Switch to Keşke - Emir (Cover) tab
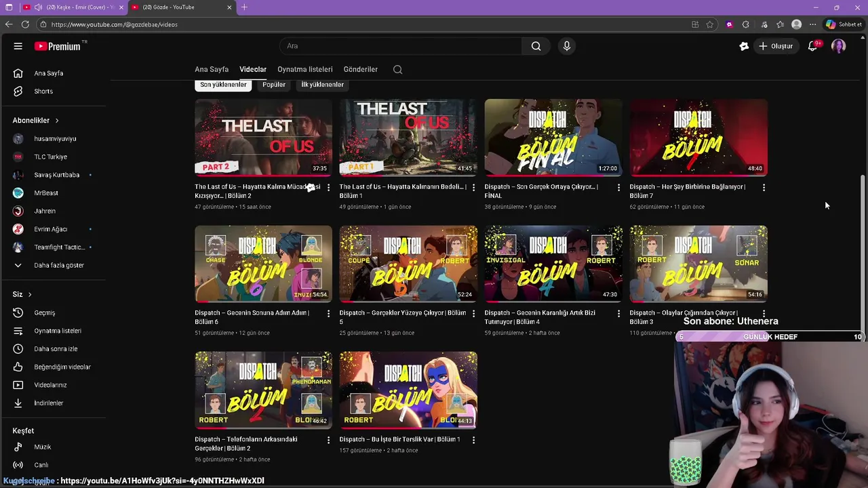This screenshot has width=868, height=488. pyautogui.click(x=74, y=7)
